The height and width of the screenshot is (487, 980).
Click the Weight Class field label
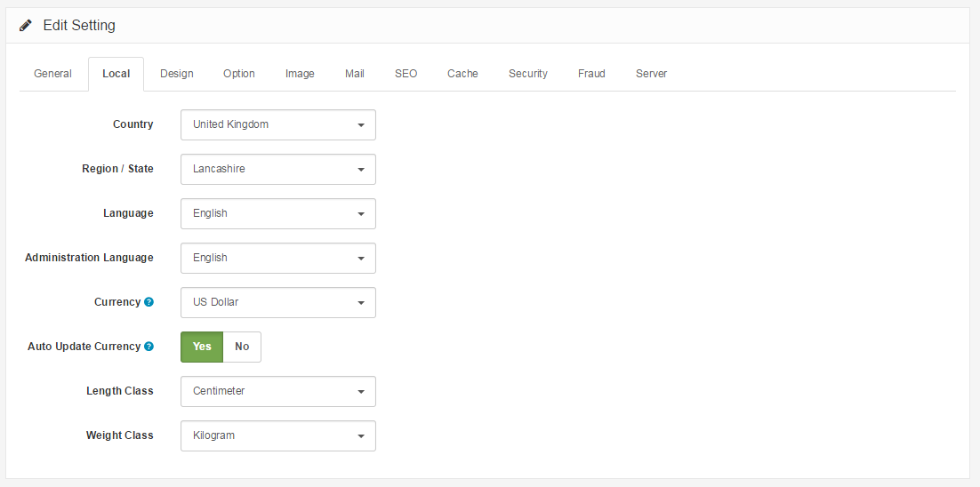pos(120,435)
